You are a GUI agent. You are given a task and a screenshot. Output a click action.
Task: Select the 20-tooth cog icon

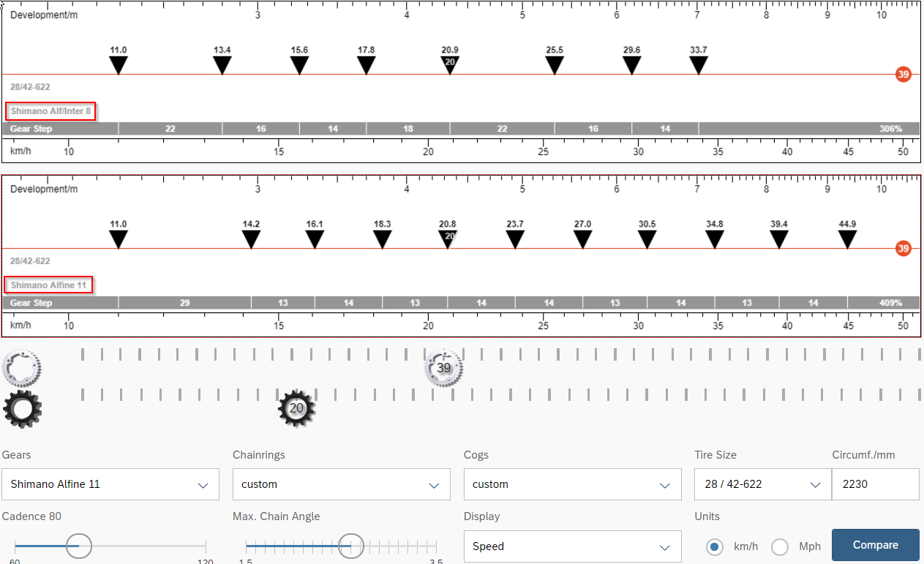pos(296,408)
